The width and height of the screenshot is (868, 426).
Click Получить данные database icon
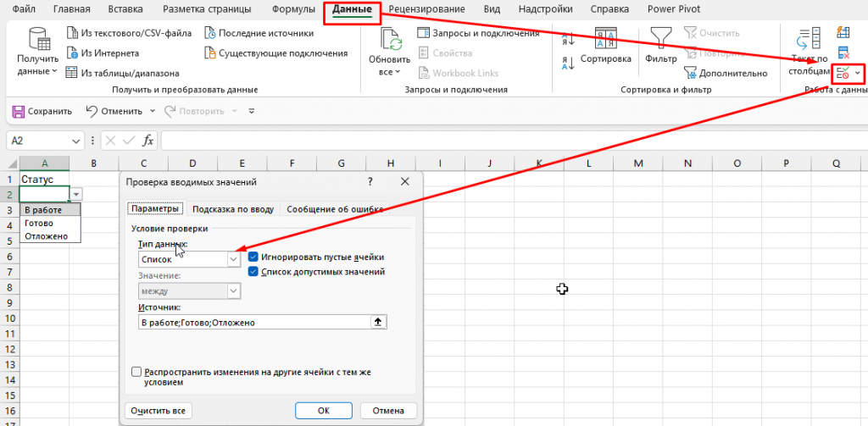click(38, 41)
